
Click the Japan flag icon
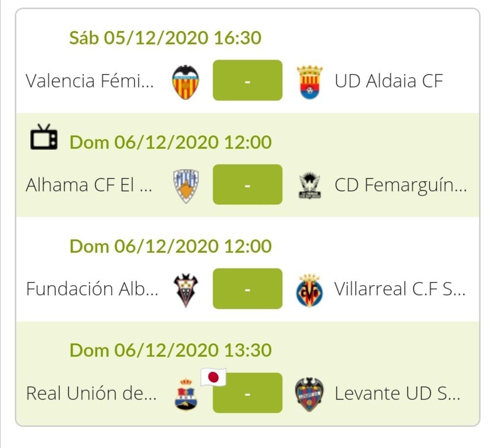[x=214, y=377]
